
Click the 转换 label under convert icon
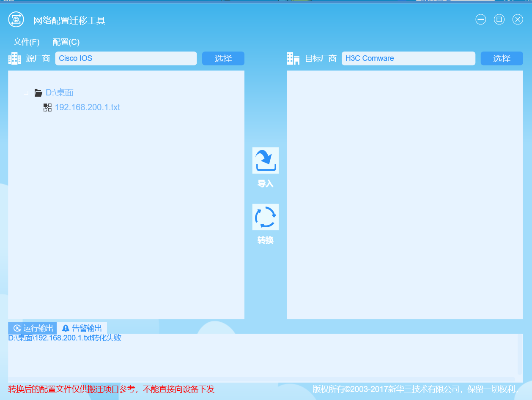click(x=266, y=240)
